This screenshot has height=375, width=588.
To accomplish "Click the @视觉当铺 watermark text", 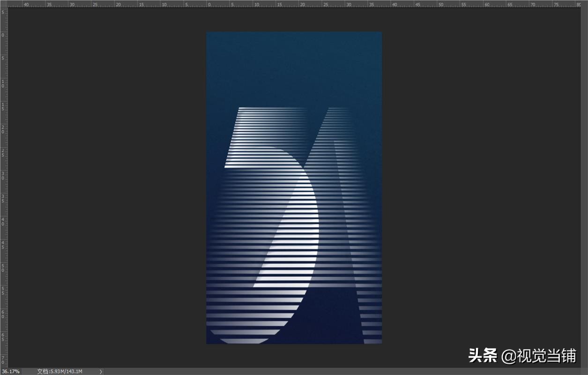I will [539, 356].
